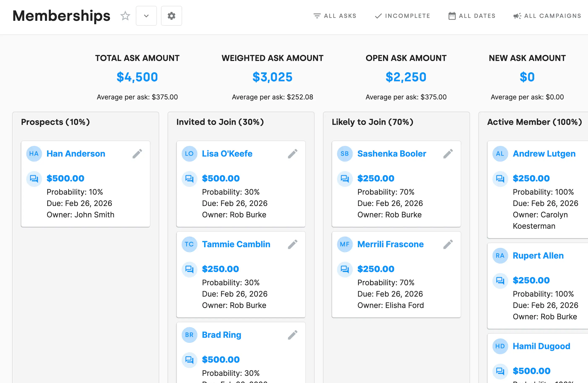The image size is (588, 383).
Task: Open Brad Ring's profile link
Action: [222, 335]
